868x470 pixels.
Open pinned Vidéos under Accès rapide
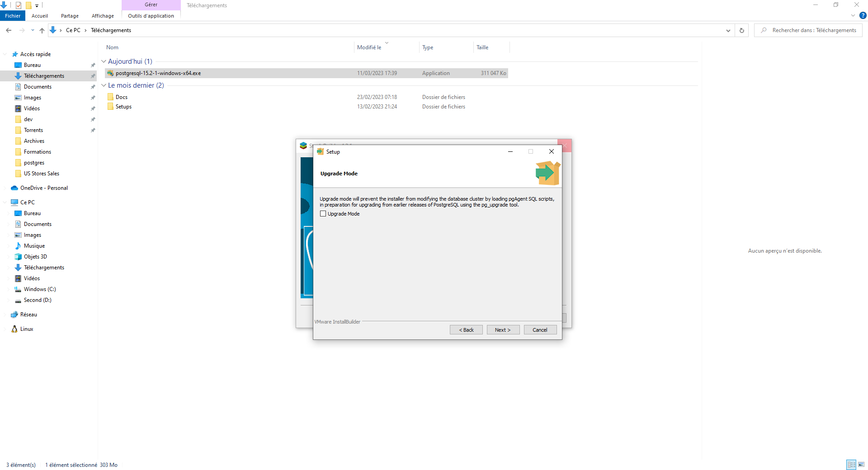coord(32,108)
